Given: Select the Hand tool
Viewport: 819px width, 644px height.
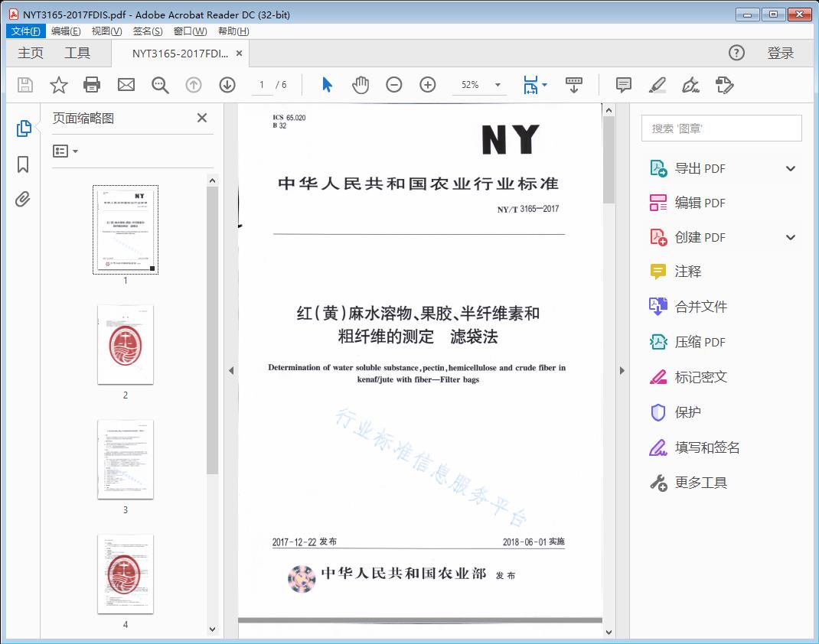Looking at the screenshot, I should [359, 85].
